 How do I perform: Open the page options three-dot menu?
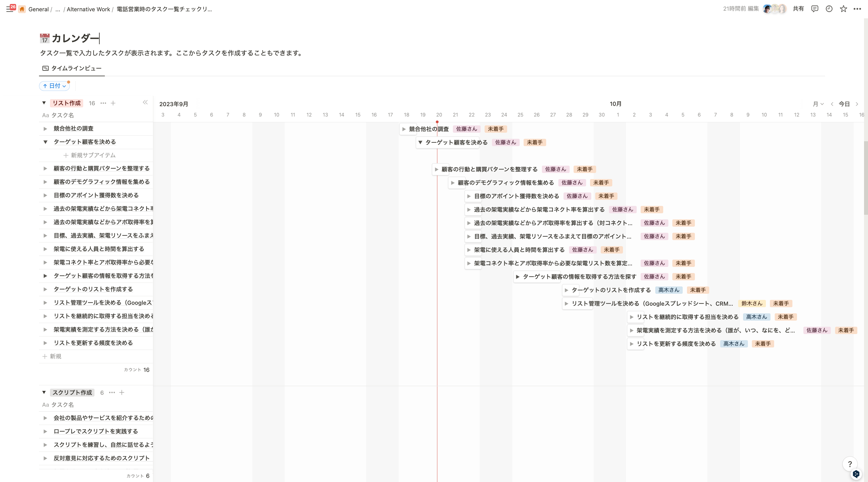coord(857,9)
